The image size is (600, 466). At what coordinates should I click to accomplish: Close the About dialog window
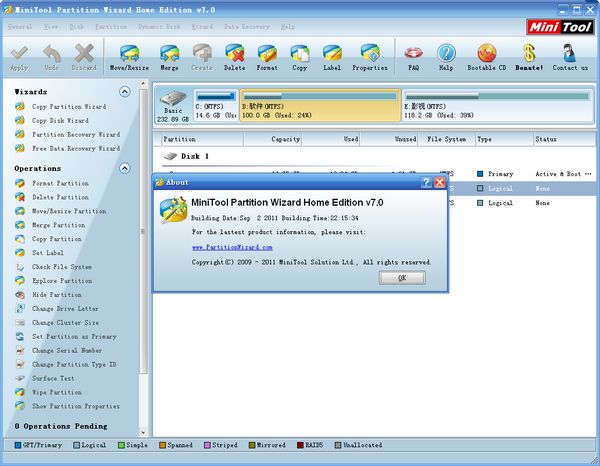pos(440,183)
